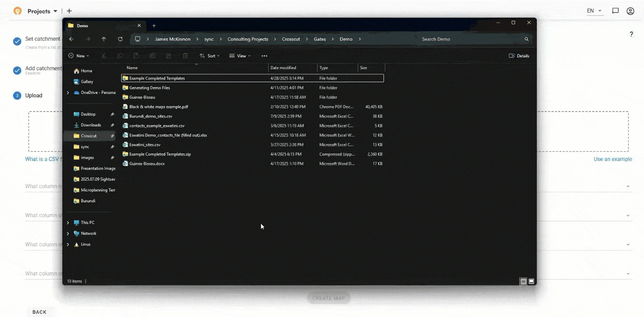Click the Upload step in the wizard
Image resolution: width=644 pixels, height=317 pixels.
click(x=28, y=95)
